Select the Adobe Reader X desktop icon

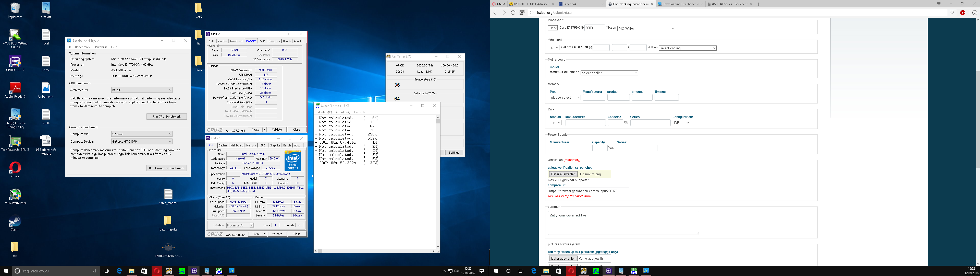15,90
